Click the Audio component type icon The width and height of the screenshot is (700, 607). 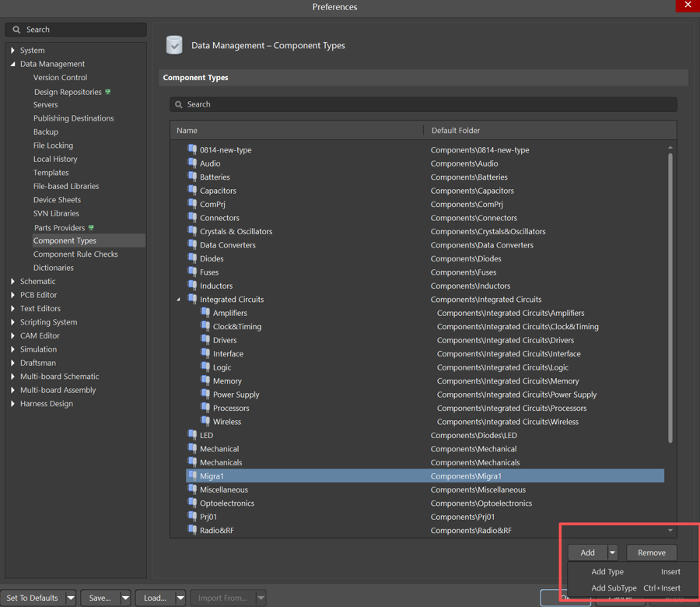pos(192,163)
